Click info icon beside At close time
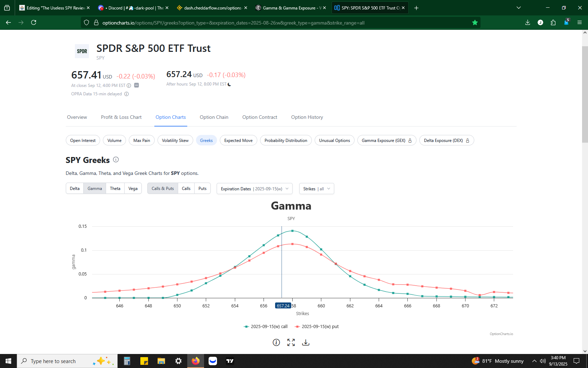The width and height of the screenshot is (588, 368). pyautogui.click(x=129, y=86)
